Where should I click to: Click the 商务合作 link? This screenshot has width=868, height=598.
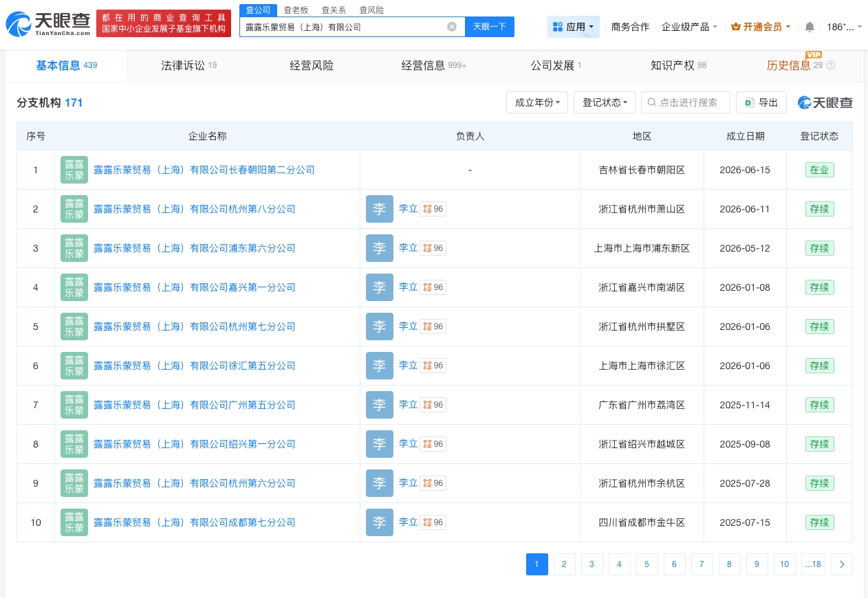(x=630, y=27)
